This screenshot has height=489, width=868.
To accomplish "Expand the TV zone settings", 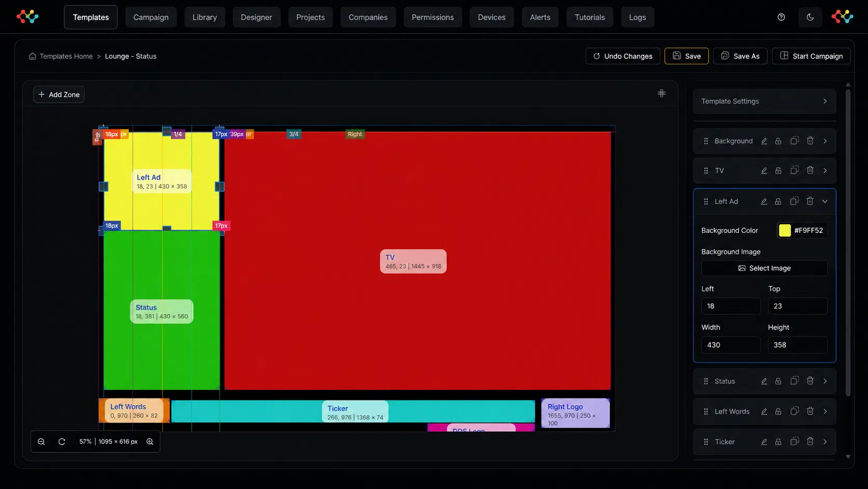I will [x=825, y=170].
